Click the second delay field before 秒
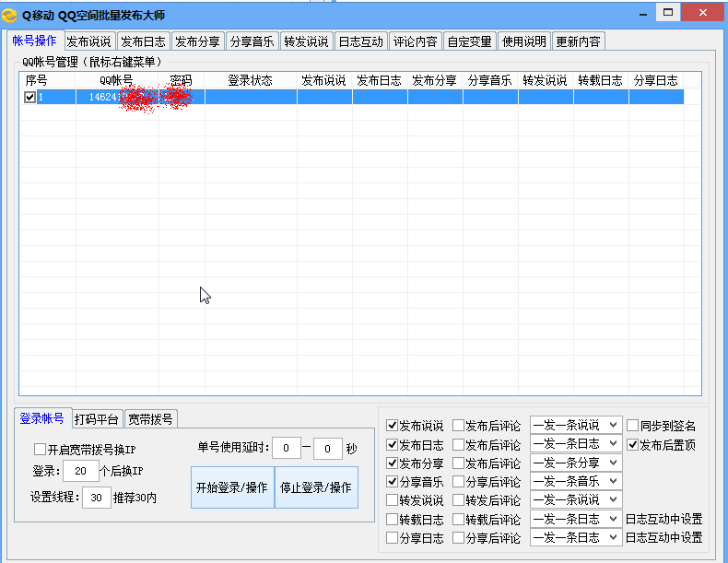 [328, 449]
